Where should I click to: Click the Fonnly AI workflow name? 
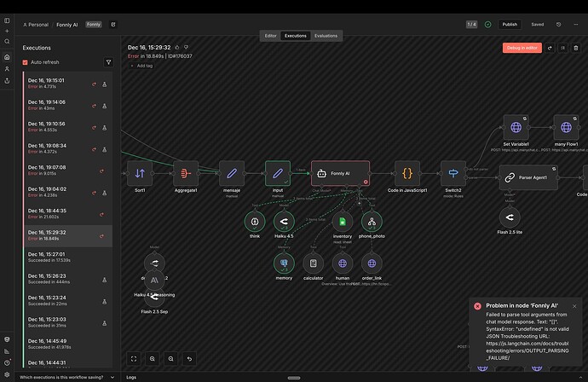[67, 25]
